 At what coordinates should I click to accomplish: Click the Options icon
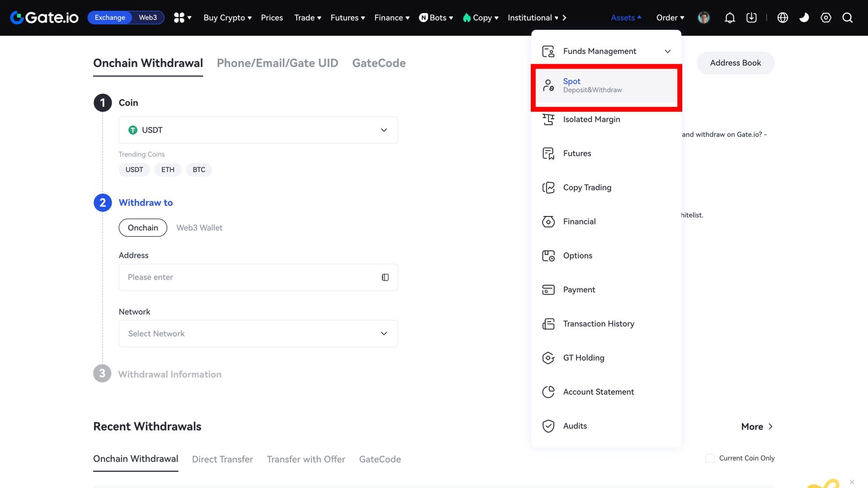point(548,256)
